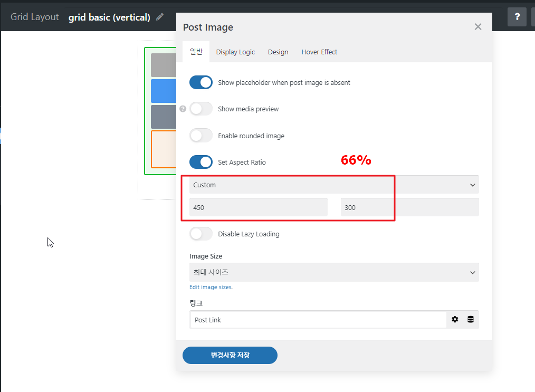The image size is (535, 392).
Task: Click the Image Size label
Action: point(206,256)
